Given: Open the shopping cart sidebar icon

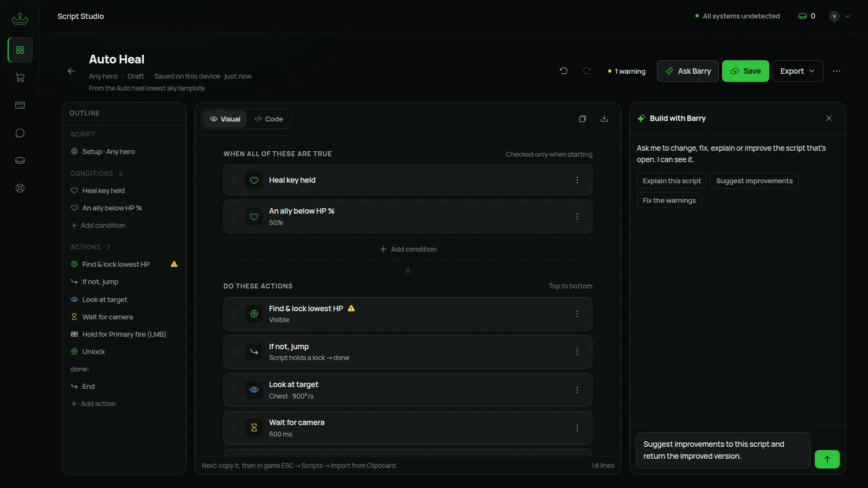Looking at the screenshot, I should [20, 78].
